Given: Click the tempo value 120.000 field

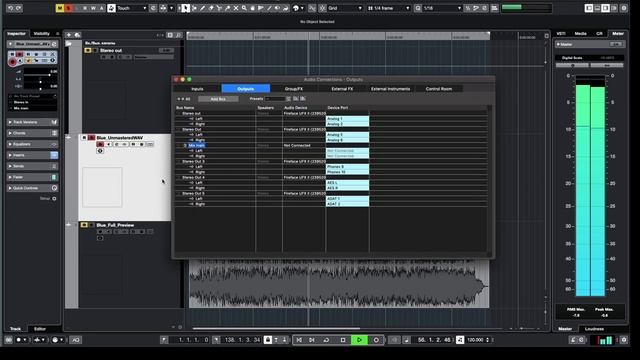Looking at the screenshot, I should pyautogui.click(x=476, y=340).
